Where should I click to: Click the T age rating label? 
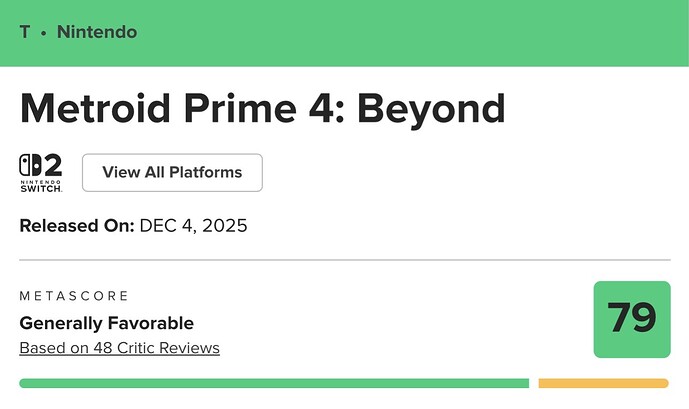click(x=25, y=32)
